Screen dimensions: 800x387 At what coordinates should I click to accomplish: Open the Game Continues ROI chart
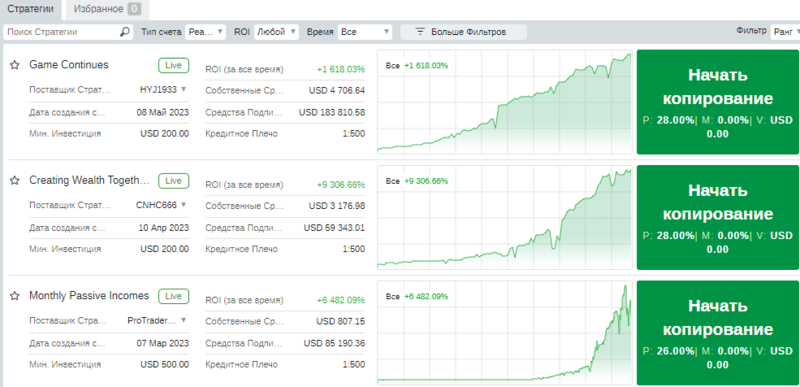coord(505,102)
